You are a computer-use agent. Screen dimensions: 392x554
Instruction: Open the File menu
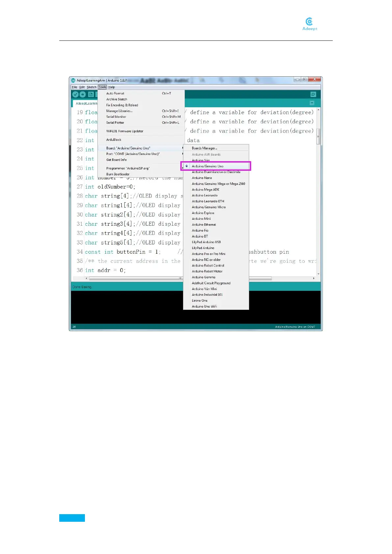pyautogui.click(x=75, y=87)
